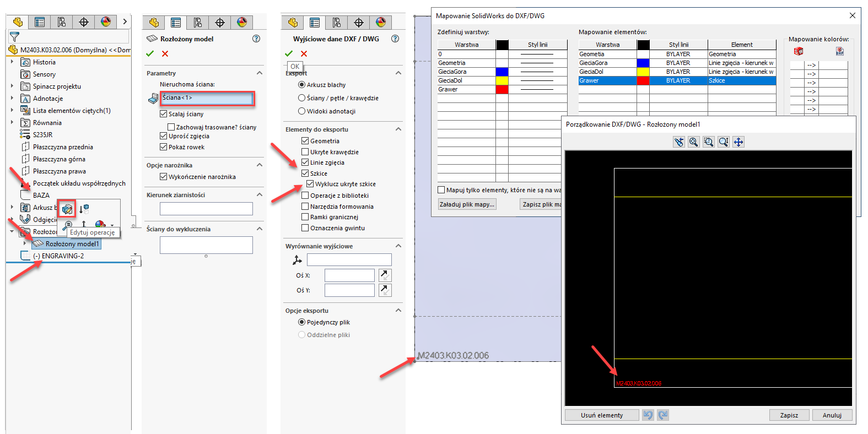Expand the Historia tree node
868x434 pixels.
(x=12, y=62)
